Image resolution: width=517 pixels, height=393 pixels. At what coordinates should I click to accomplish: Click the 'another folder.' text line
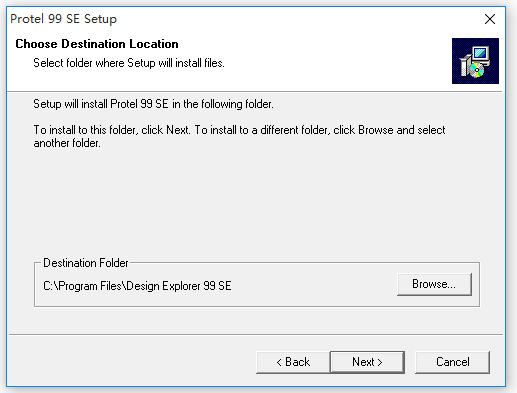67,143
